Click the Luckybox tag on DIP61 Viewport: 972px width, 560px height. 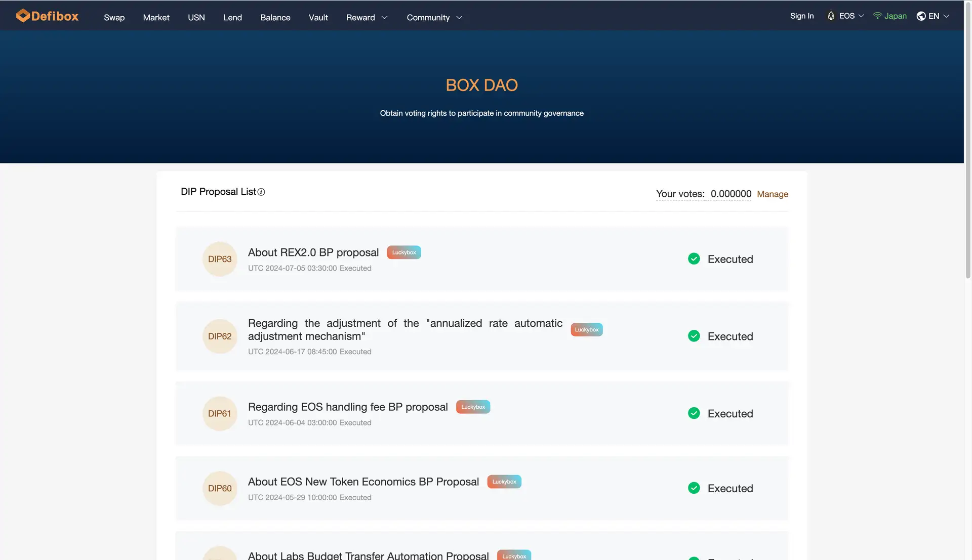(473, 407)
